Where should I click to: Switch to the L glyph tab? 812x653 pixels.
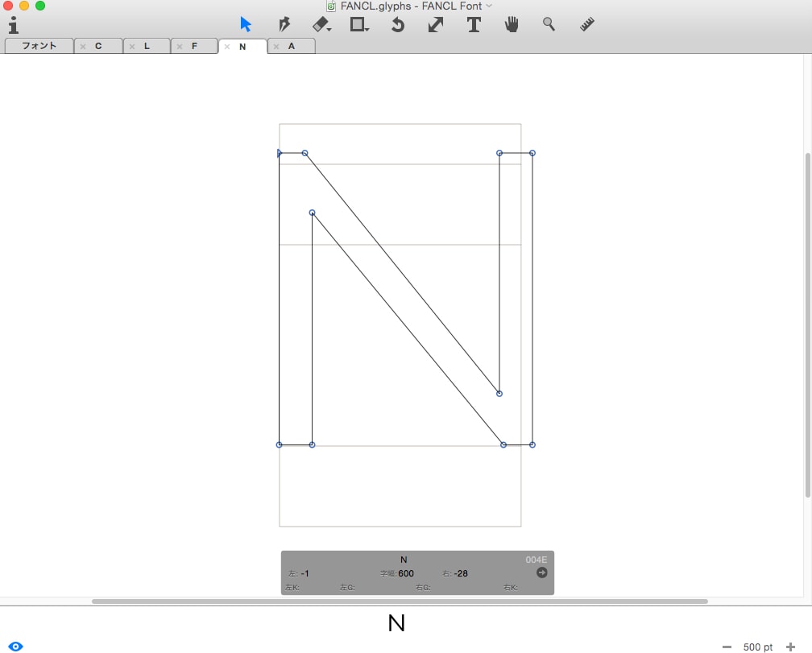tap(147, 46)
